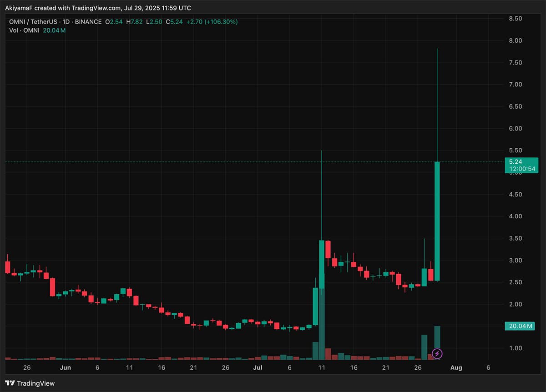Select the 1D timeframe label in the legend
The width and height of the screenshot is (546, 392).
click(66, 21)
